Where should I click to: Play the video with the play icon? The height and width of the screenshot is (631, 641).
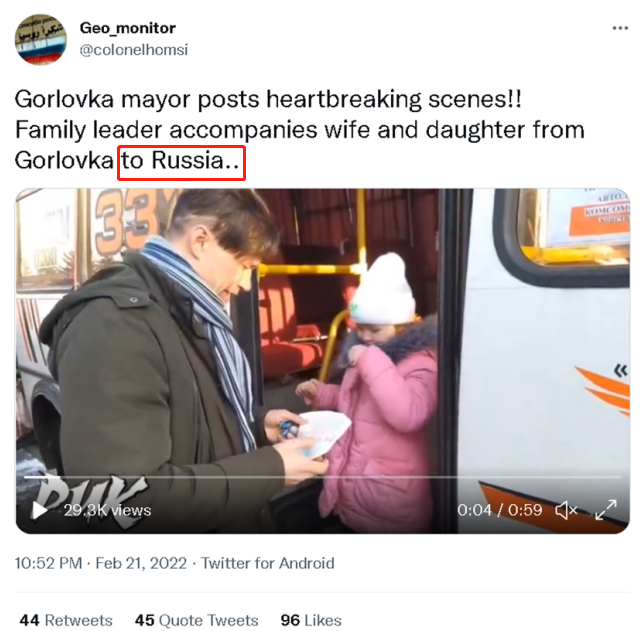(x=40, y=510)
